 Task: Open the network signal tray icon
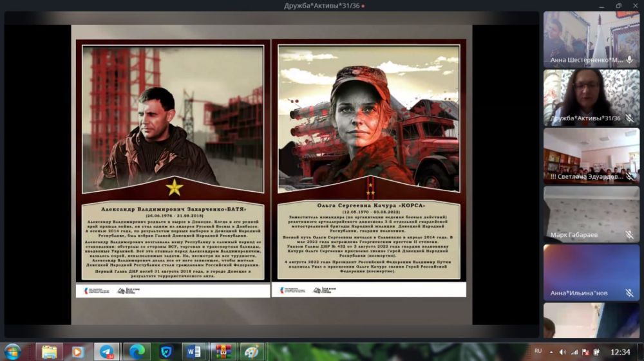pyautogui.click(x=574, y=352)
